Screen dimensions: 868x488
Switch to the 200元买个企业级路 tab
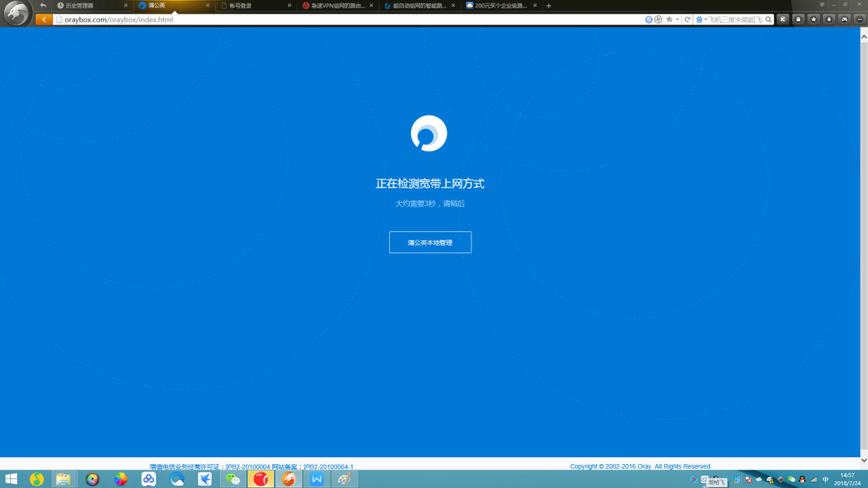[501, 5]
